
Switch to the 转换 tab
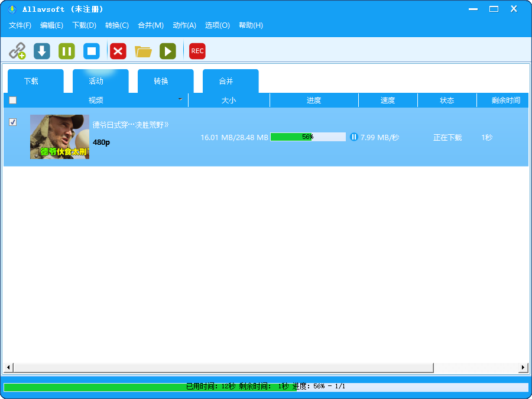(x=165, y=81)
